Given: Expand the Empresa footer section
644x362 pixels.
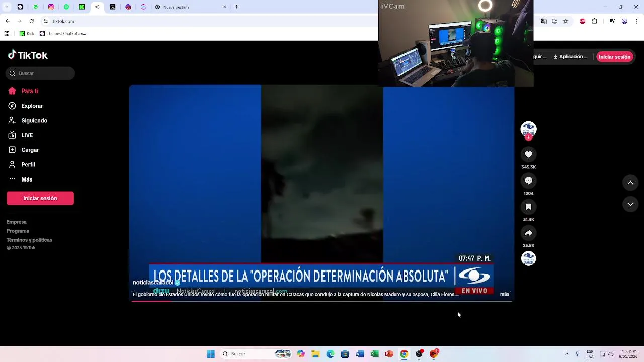Looking at the screenshot, I should coord(17,222).
